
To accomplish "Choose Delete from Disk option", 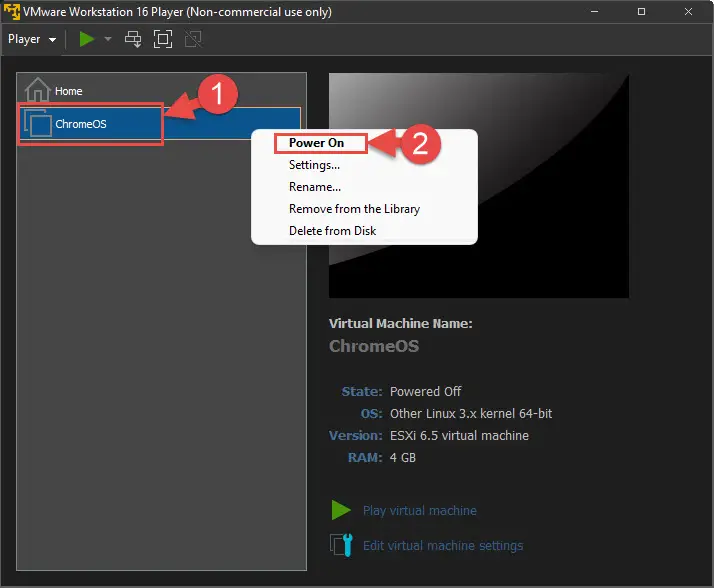I will point(332,230).
